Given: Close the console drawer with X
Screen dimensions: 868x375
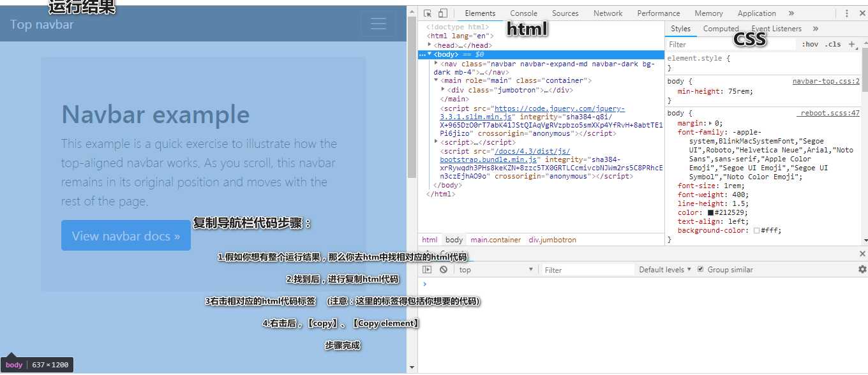Looking at the screenshot, I should pyautogui.click(x=862, y=254).
